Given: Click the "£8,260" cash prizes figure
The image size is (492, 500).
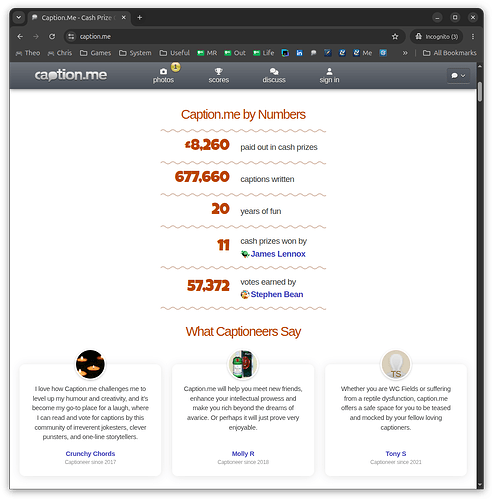Looking at the screenshot, I should click(x=207, y=145).
